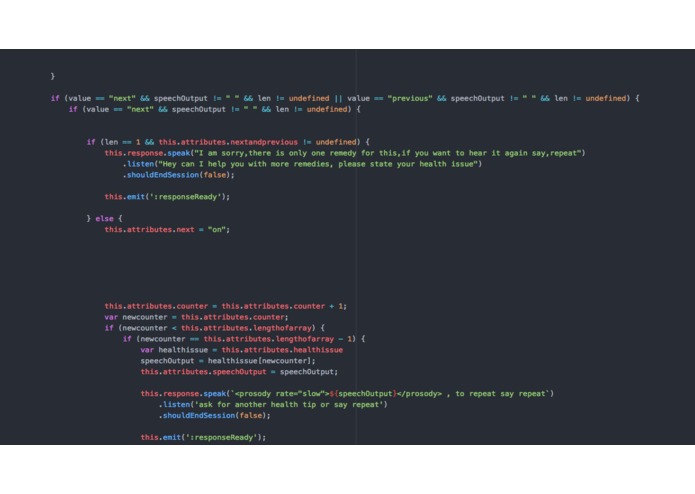Image resolution: width=695 pixels, height=494 pixels.
Task: Click the nested 'if (value == "next"' line
Action: (x=215, y=109)
